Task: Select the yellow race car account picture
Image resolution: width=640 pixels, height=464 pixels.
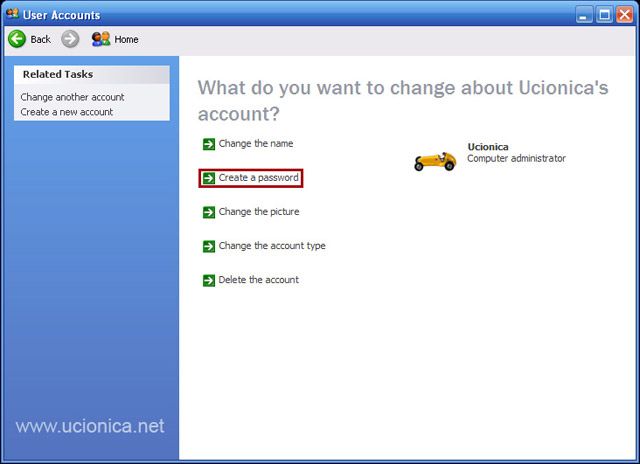Action: [435, 159]
